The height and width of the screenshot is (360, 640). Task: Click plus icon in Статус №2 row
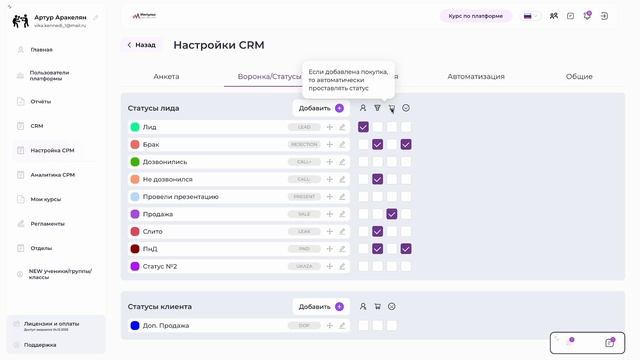click(329, 267)
